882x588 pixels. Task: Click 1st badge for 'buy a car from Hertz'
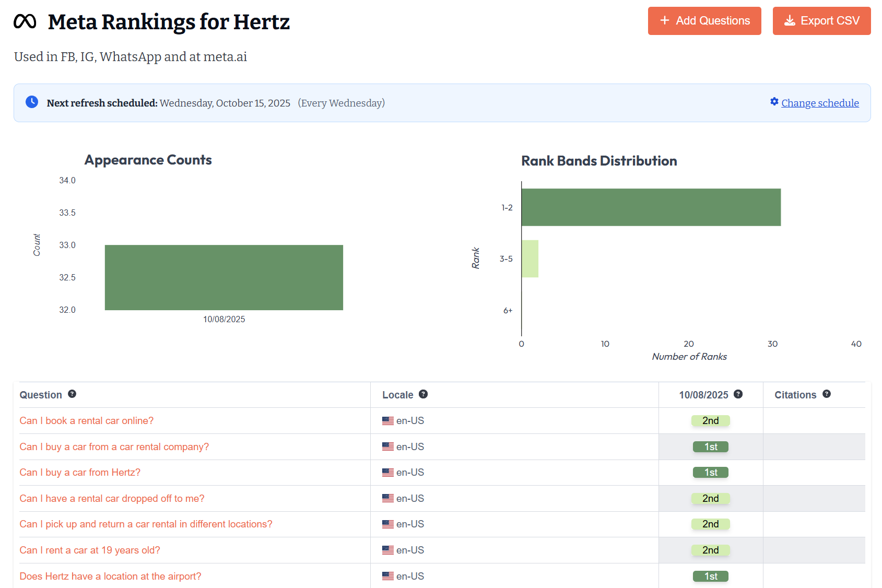pos(710,473)
